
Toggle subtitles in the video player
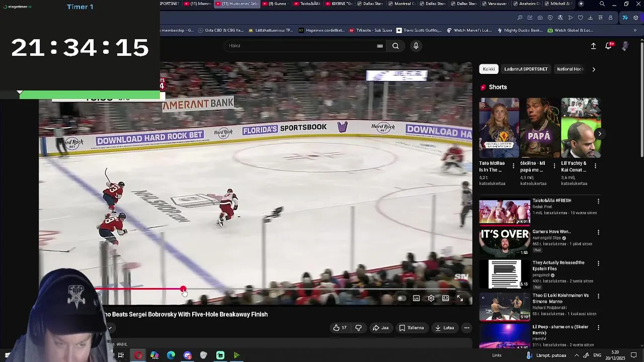[x=416, y=298]
